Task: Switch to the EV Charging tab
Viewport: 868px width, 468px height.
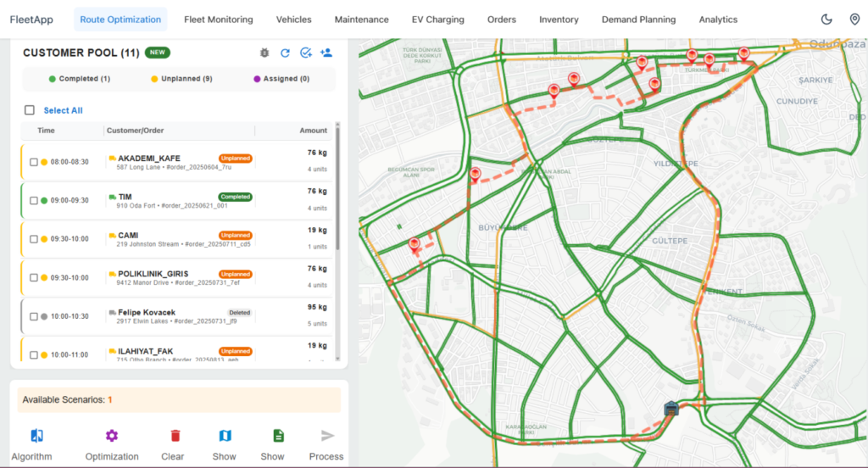Action: tap(438, 19)
